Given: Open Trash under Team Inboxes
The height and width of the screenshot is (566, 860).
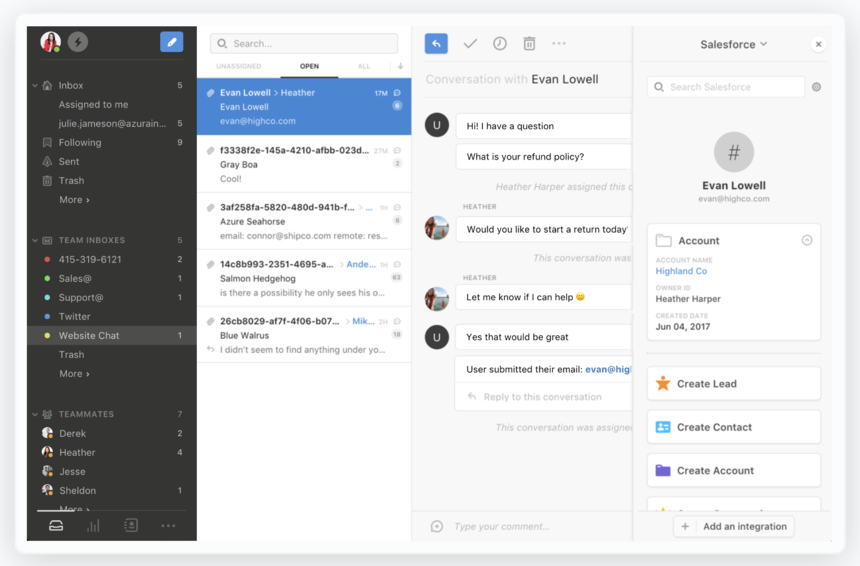Looking at the screenshot, I should coord(112,355).
